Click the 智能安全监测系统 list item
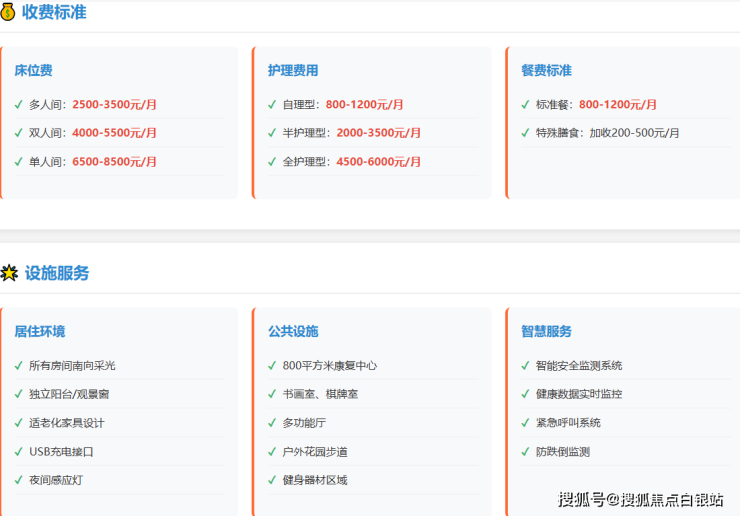740x516 pixels. [x=579, y=365]
